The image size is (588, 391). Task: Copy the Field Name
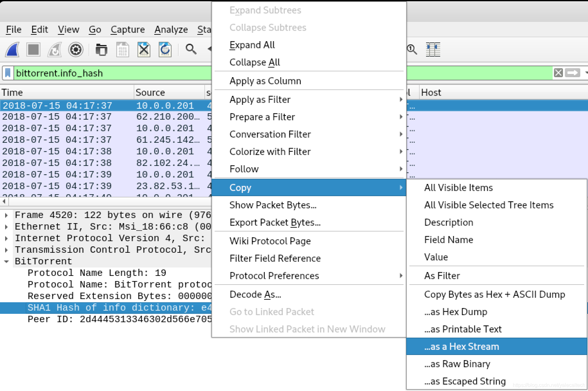(496, 240)
